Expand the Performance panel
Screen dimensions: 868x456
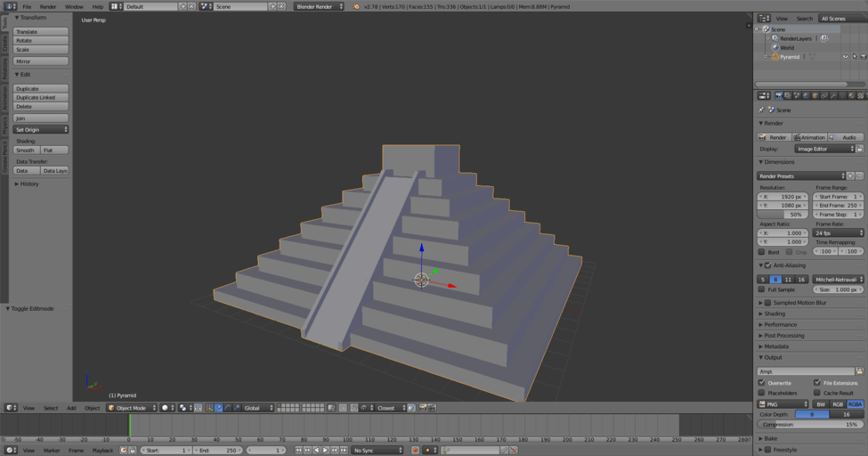tap(780, 325)
